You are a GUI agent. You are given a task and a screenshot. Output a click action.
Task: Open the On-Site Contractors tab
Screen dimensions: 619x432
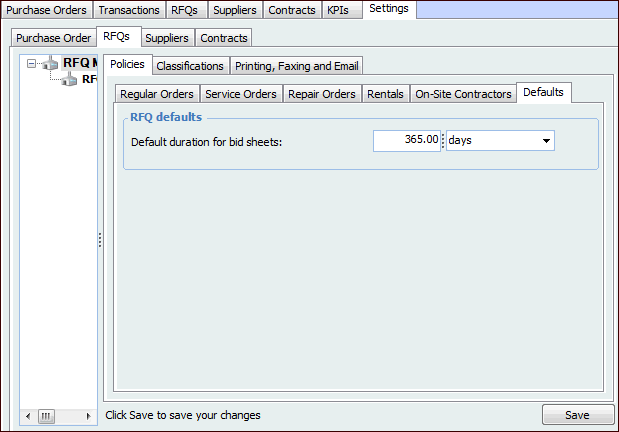coord(463,94)
